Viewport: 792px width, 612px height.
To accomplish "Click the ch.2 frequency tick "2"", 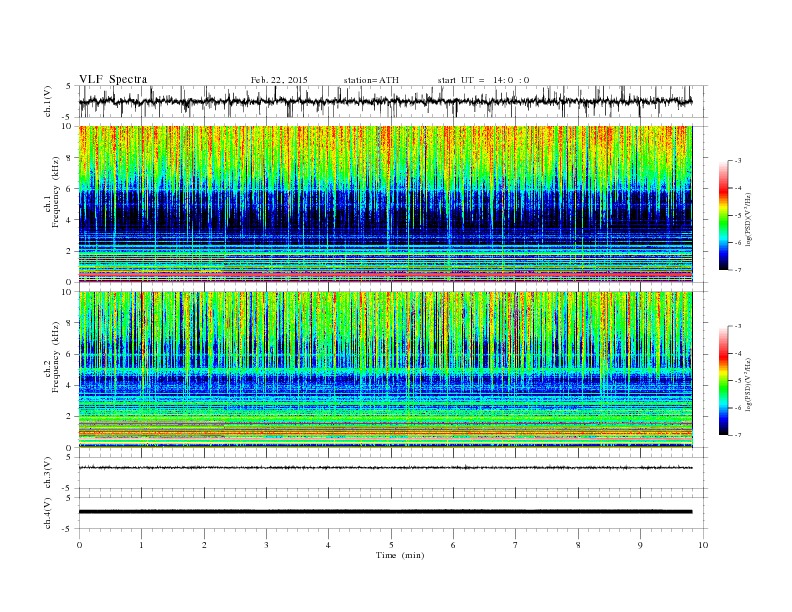I will click(70, 417).
